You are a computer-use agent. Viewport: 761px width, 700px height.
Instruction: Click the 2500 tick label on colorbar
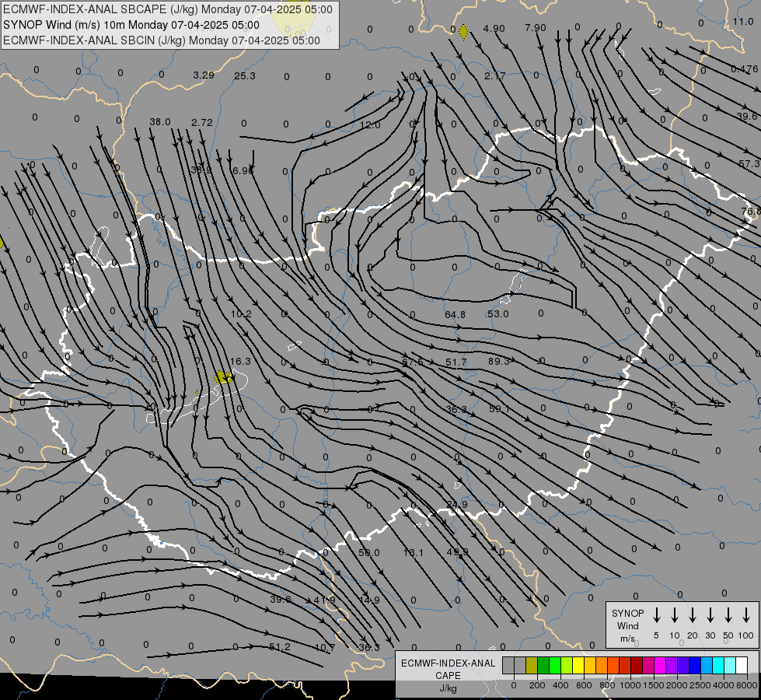click(x=700, y=685)
